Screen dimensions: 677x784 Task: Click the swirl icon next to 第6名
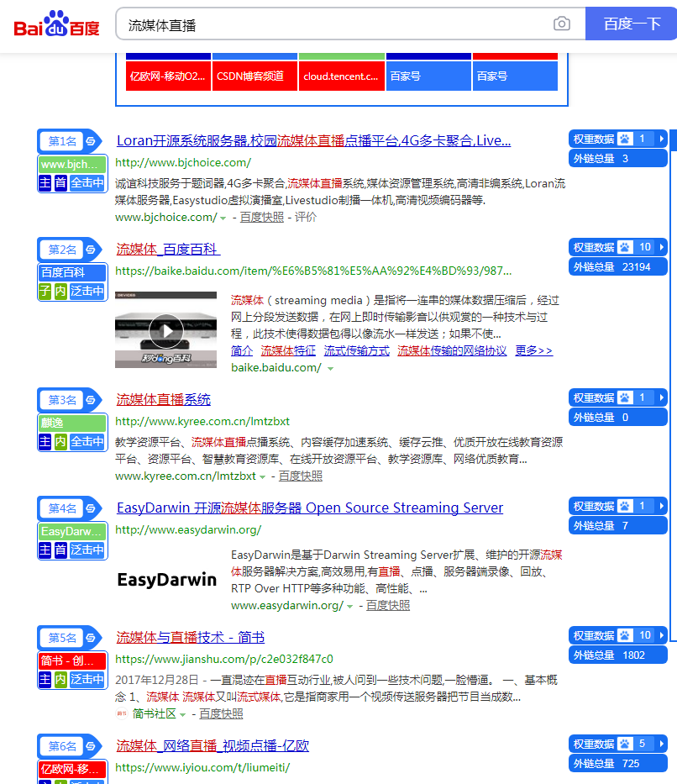point(91,746)
